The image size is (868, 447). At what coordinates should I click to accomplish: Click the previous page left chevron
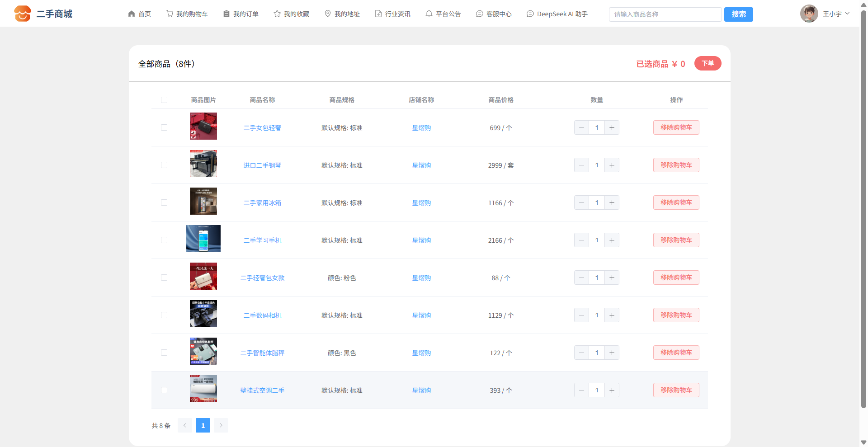click(185, 425)
